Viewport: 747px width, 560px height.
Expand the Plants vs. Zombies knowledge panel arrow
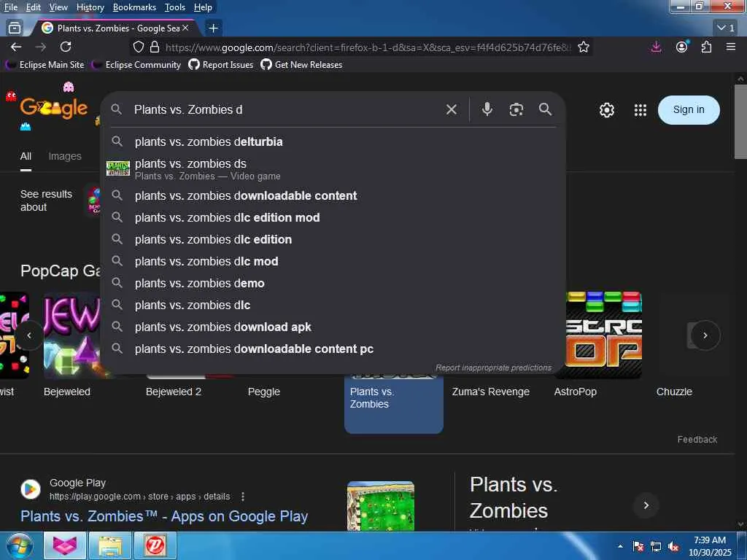tap(646, 505)
